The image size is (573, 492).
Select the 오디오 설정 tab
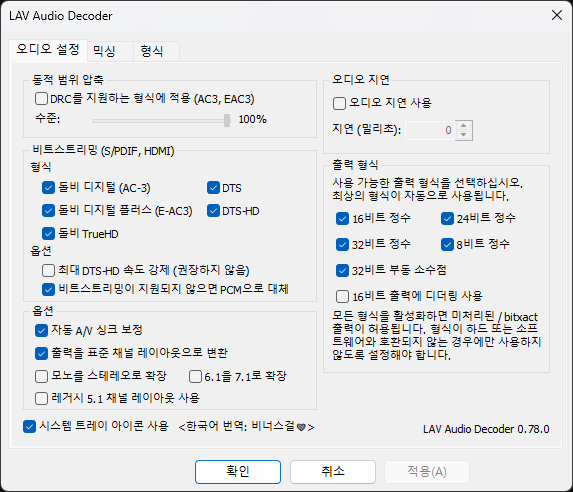coord(48,50)
